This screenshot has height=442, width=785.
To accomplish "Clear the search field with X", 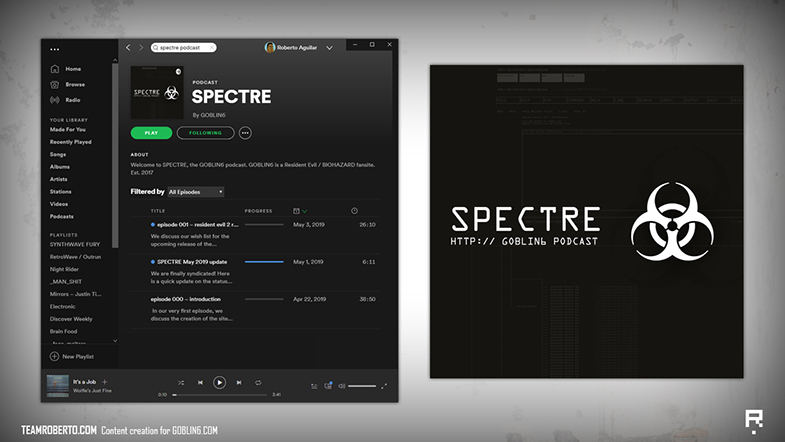I will 212,48.
